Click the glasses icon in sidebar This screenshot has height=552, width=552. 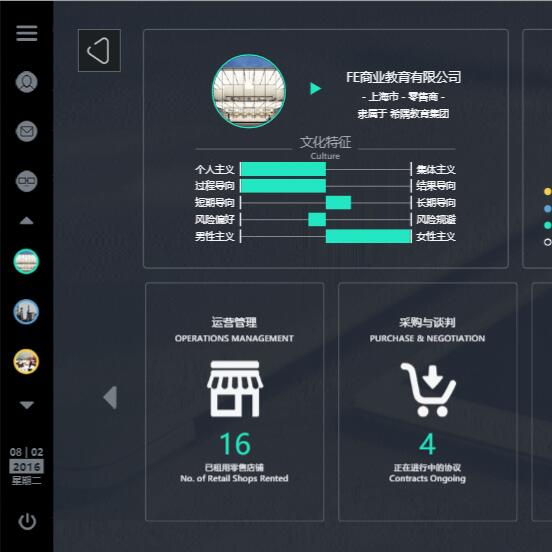coord(26,181)
